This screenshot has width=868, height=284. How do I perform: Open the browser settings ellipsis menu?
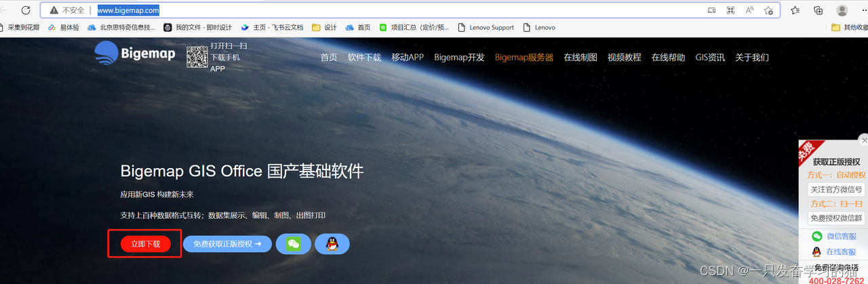coord(863,10)
